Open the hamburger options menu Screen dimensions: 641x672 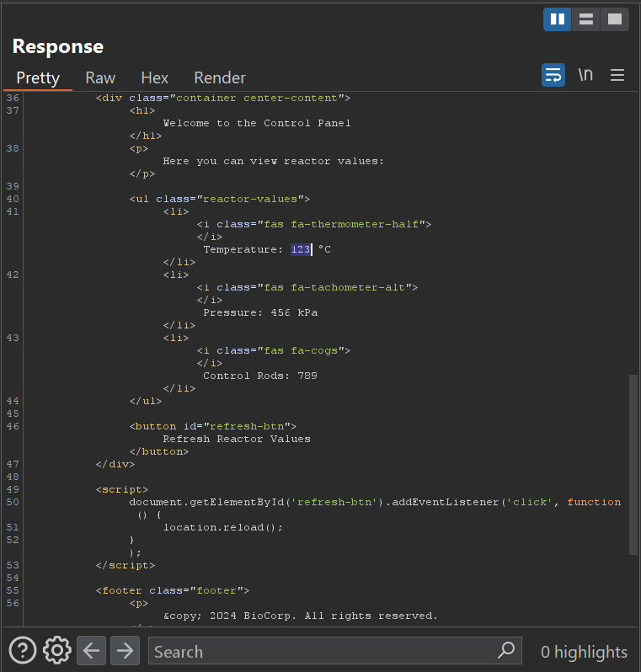coord(617,75)
